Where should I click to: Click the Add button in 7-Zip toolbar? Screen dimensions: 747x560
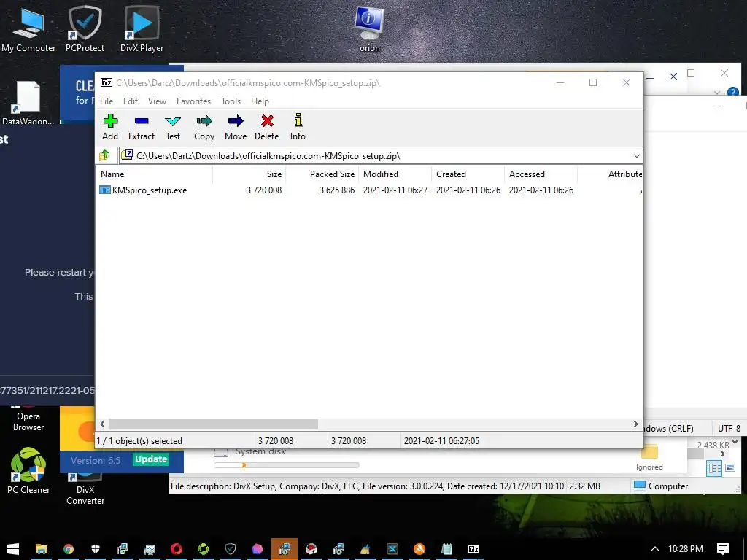tap(110, 127)
